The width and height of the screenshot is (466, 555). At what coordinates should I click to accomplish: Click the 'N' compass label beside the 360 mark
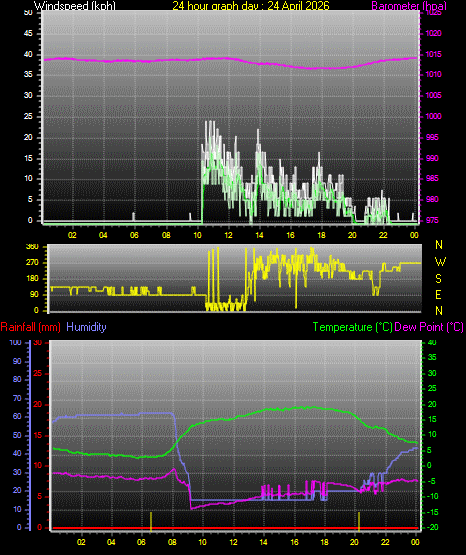tap(439, 245)
